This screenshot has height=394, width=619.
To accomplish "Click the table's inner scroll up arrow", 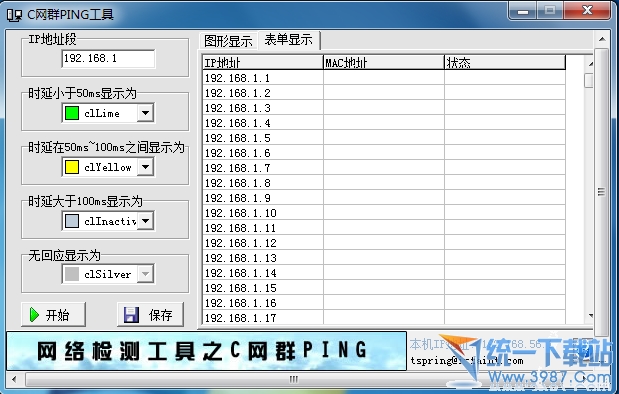I will (590, 64).
